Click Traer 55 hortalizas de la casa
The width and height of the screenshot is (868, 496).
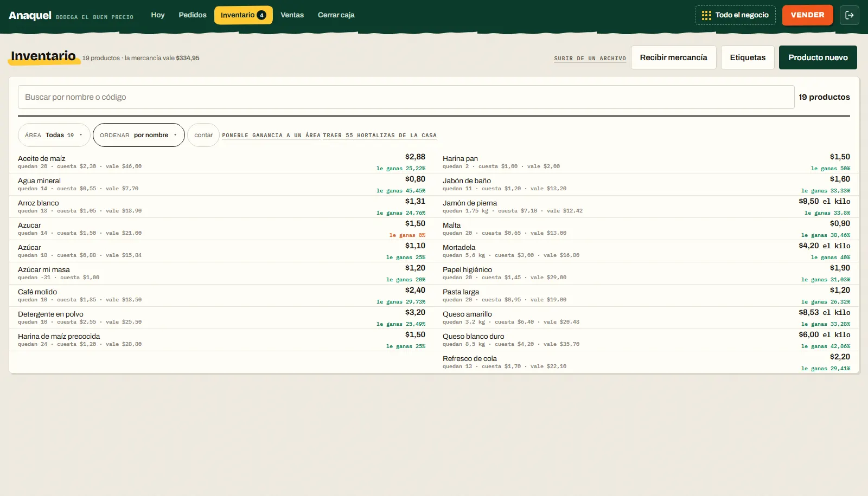point(380,136)
